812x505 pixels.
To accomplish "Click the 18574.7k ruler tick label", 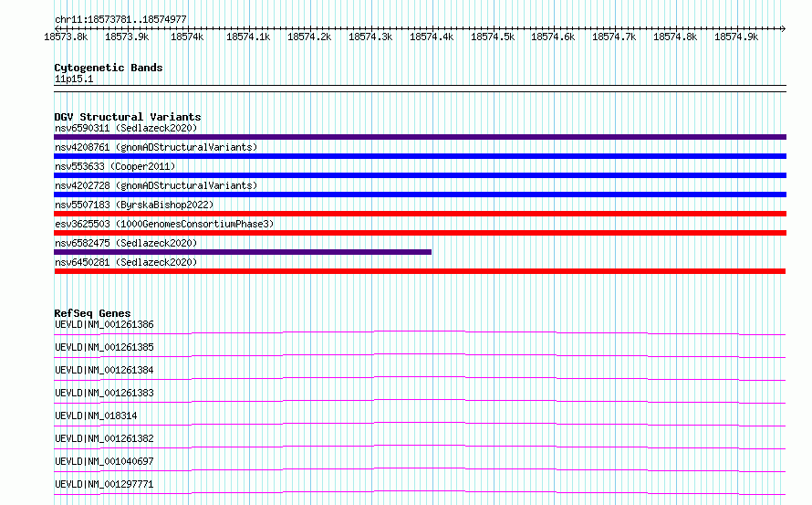I will coord(614,37).
